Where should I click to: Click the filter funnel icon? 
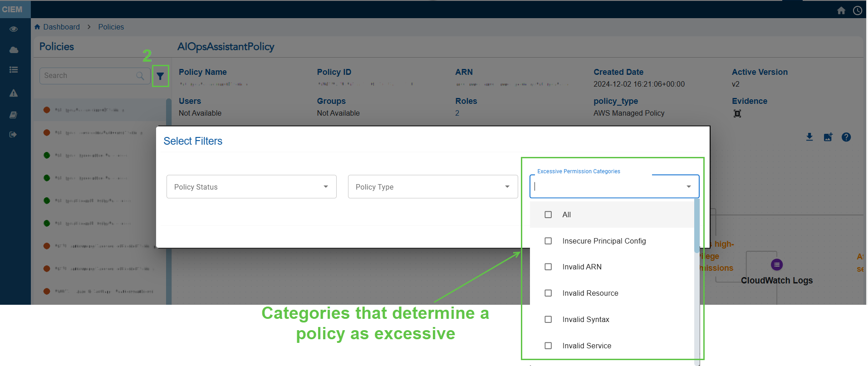pos(160,76)
